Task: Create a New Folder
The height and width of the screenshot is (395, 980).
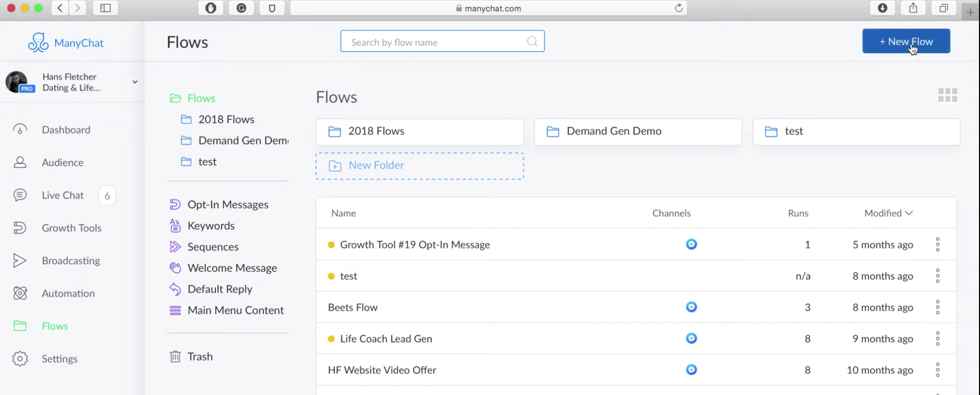Action: point(420,166)
